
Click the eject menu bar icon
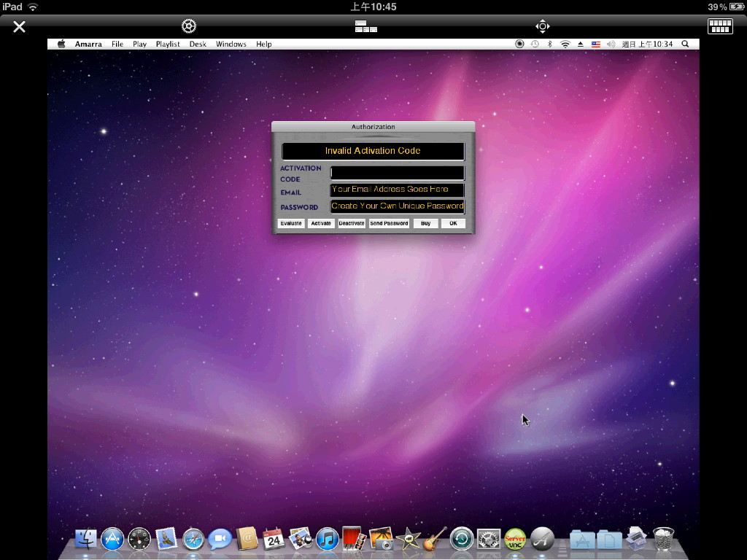pos(580,44)
